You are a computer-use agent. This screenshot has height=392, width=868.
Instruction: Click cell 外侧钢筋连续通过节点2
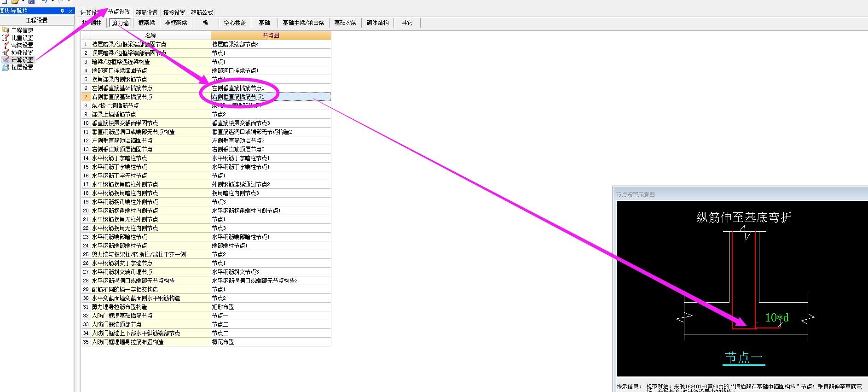(x=271, y=184)
